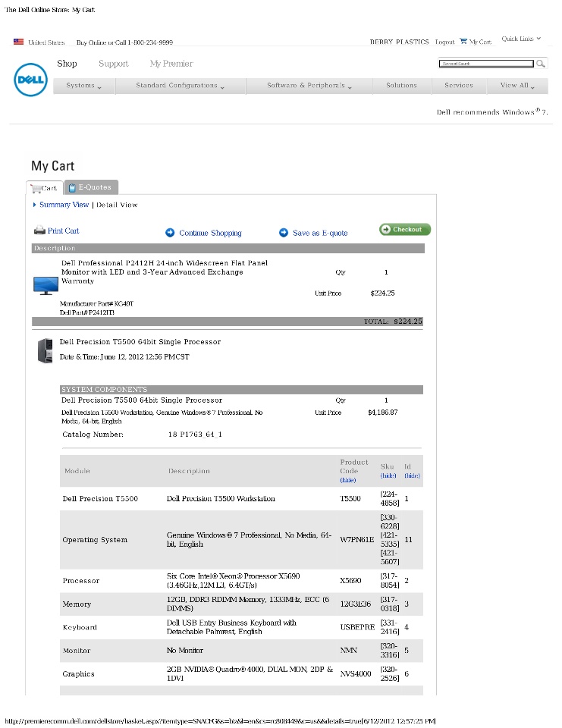Expand the Software & Peripherals menu
562x728 pixels.
(x=309, y=86)
